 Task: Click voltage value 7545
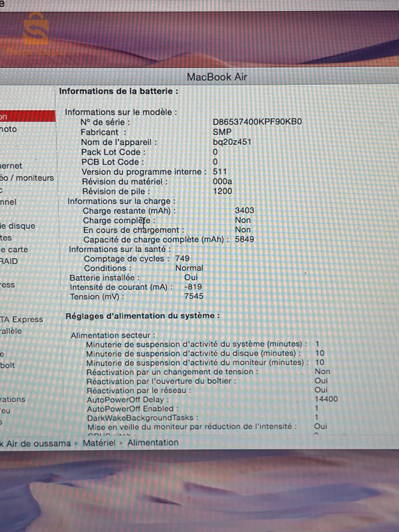click(x=194, y=296)
